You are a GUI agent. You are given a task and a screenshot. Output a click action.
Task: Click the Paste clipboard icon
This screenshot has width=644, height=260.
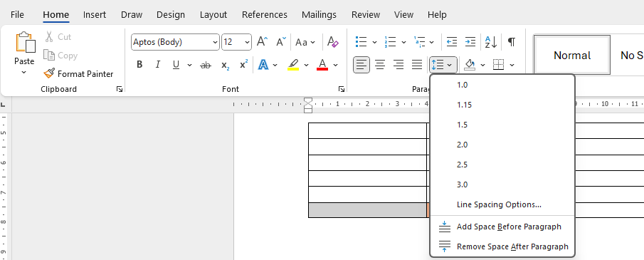[x=25, y=42]
